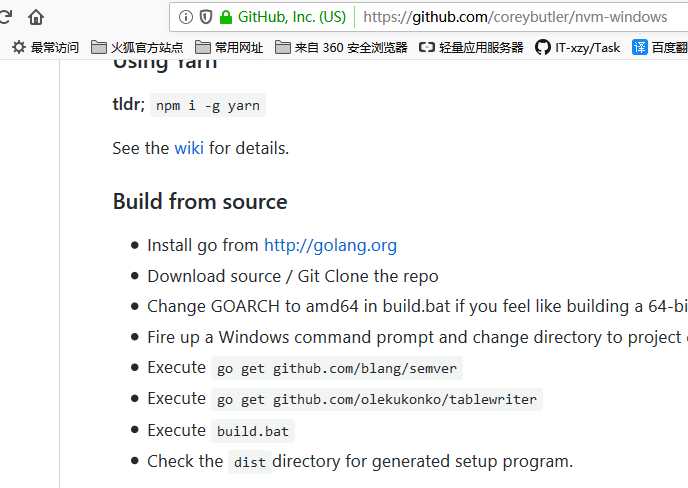The image size is (688, 488).
Task: Open site information circle icon in address bar
Action: click(x=186, y=17)
